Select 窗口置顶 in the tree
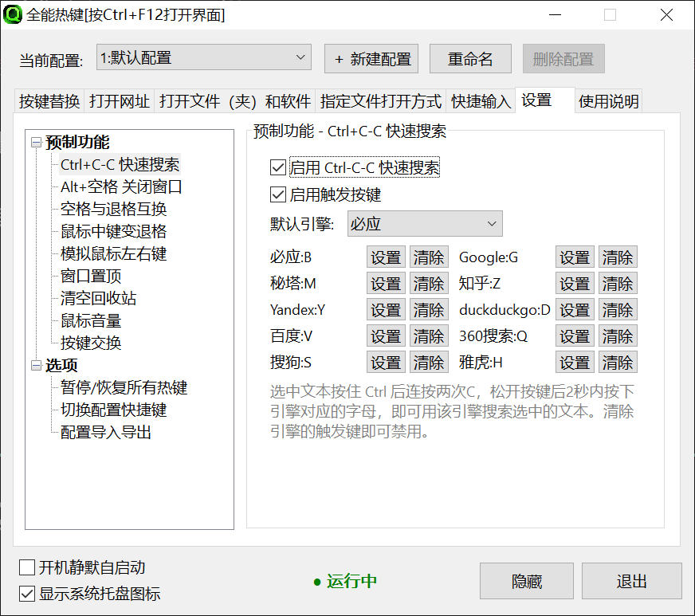This screenshot has height=616, width=695. click(x=91, y=276)
